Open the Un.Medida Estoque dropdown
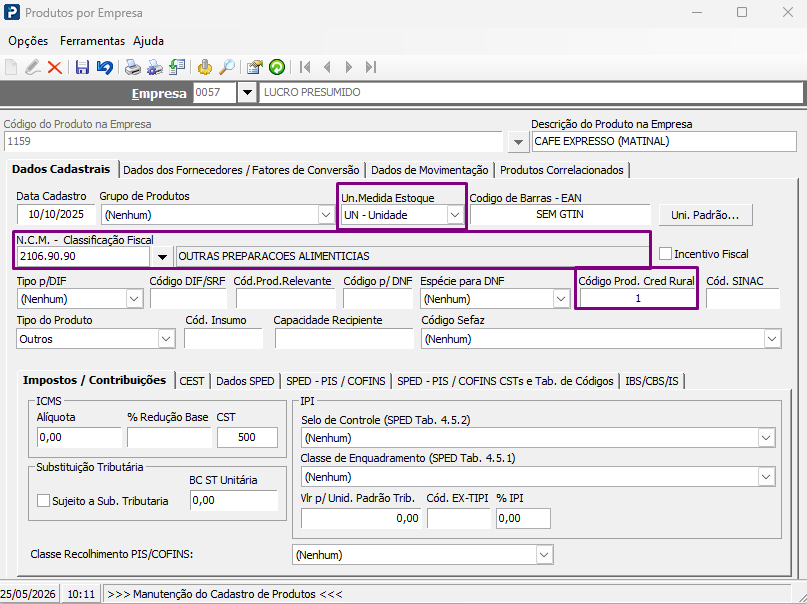 click(x=454, y=215)
